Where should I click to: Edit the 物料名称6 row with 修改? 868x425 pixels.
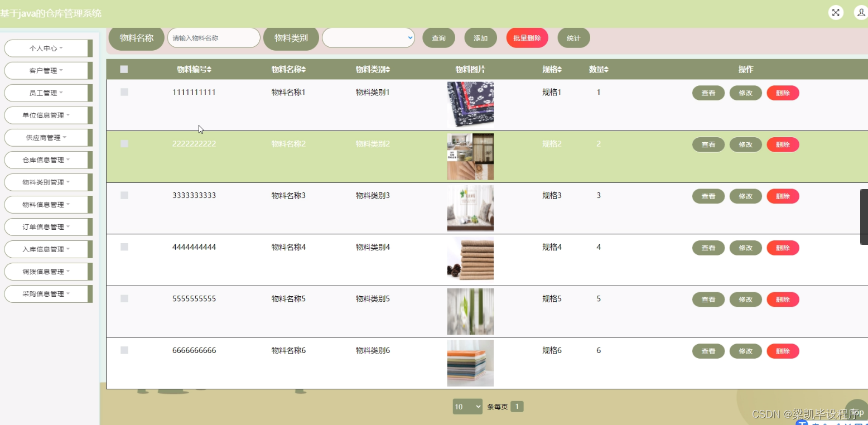746,351
